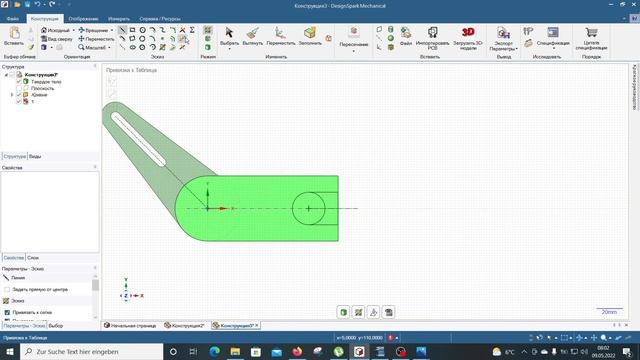Activate the Выбрать select tool
Screen dimensions: 640x360
coord(229,35)
